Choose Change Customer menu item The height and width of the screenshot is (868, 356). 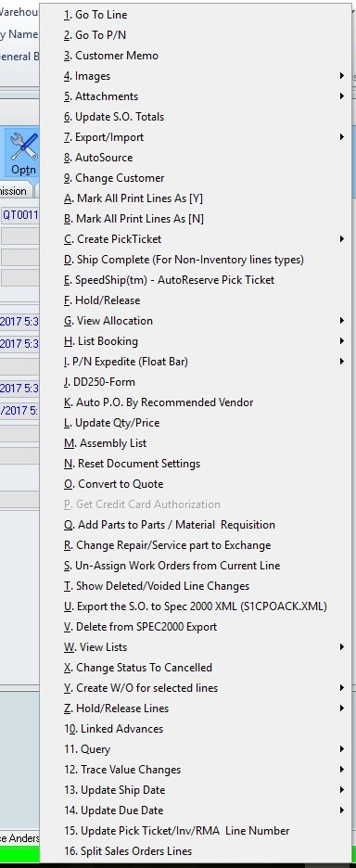(x=195, y=178)
